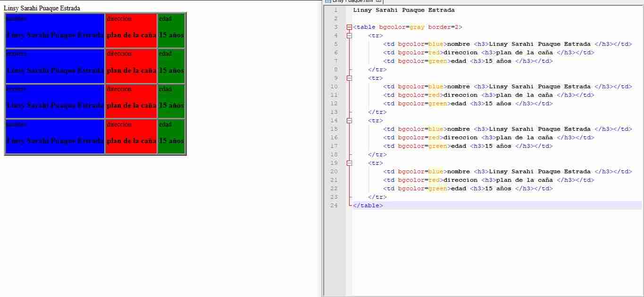The width and height of the screenshot is (644, 297).
Task: Collapse the tr fold marker on line 9
Action: pyautogui.click(x=349, y=78)
